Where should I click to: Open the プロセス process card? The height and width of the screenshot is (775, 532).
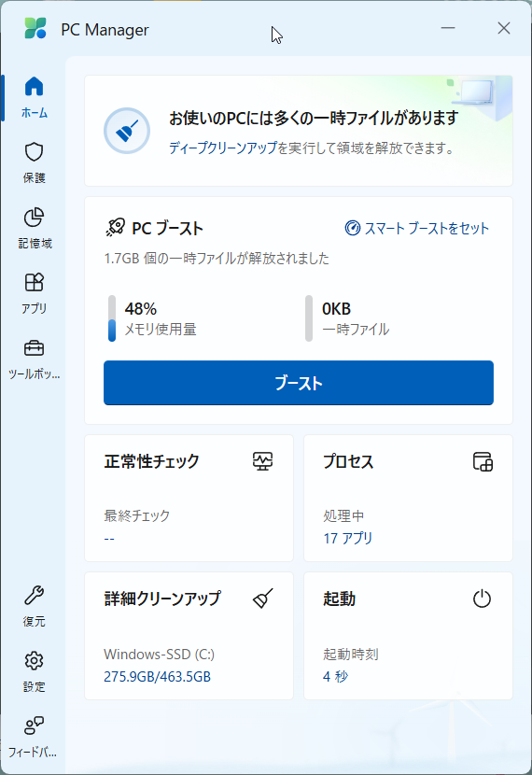408,499
